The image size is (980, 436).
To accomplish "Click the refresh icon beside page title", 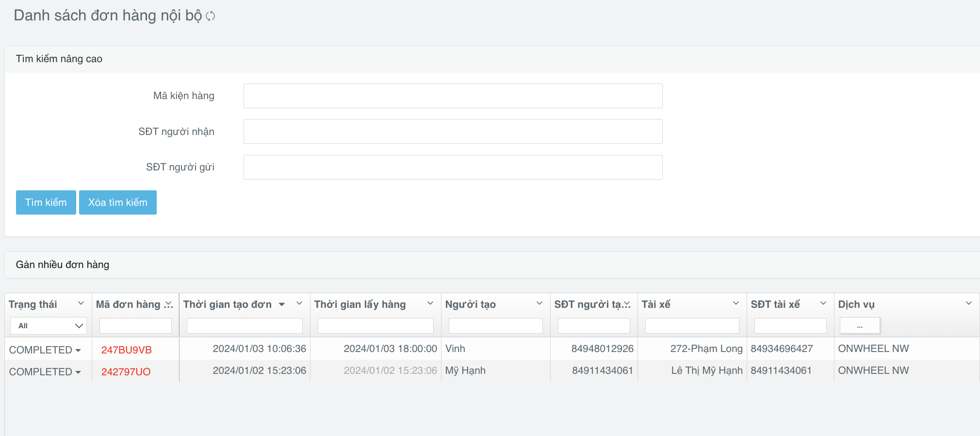I will point(210,16).
